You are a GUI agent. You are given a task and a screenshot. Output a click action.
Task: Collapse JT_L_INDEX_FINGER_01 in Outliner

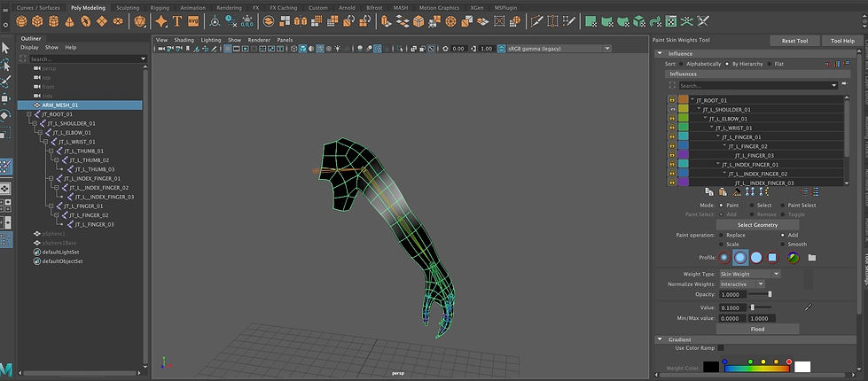click(x=51, y=179)
